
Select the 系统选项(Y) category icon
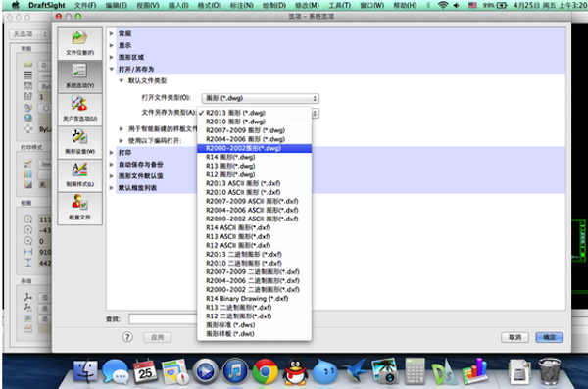tap(79, 76)
